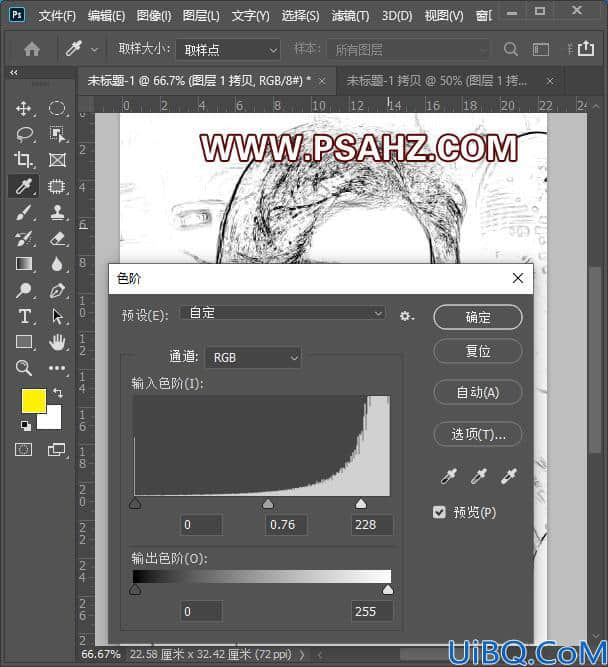Open the 样本 所有图层 dropdown

tap(408, 50)
